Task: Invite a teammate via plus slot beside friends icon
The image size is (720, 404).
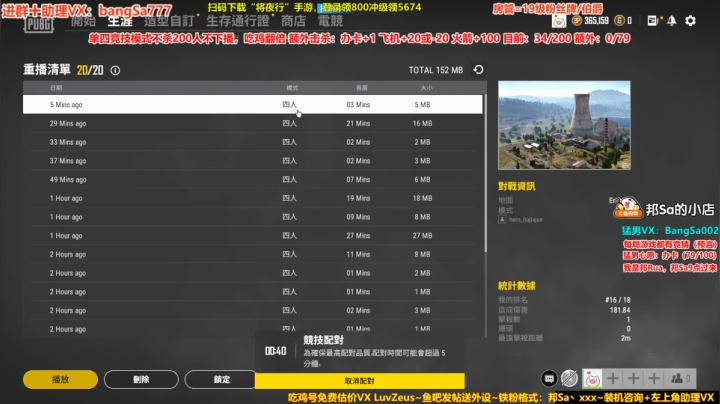Action: pos(654,379)
